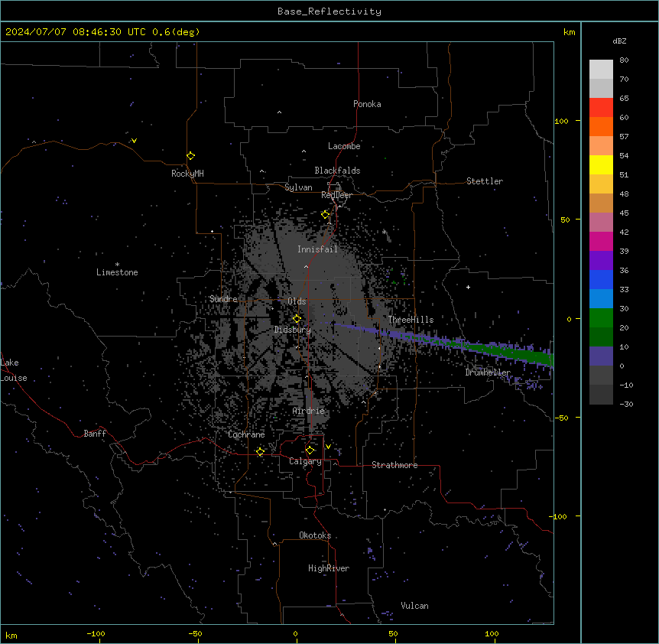Click the Cochrane label
The height and width of the screenshot is (644, 659).
(x=246, y=434)
